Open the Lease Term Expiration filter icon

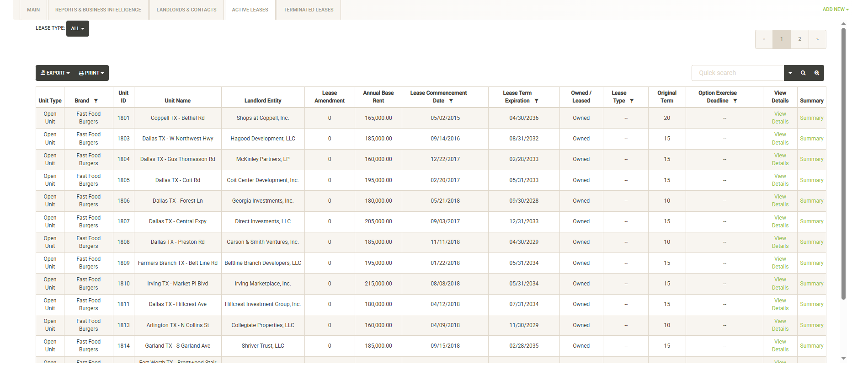[537, 101]
